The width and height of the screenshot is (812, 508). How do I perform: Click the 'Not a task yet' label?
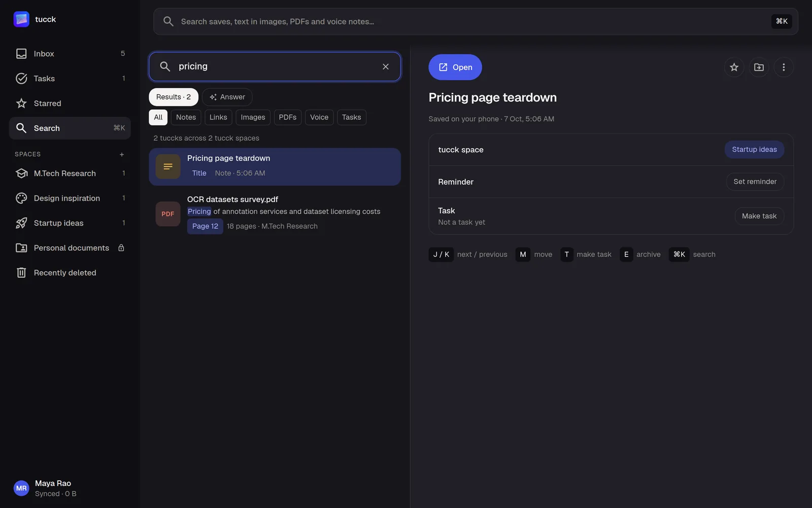tap(461, 223)
